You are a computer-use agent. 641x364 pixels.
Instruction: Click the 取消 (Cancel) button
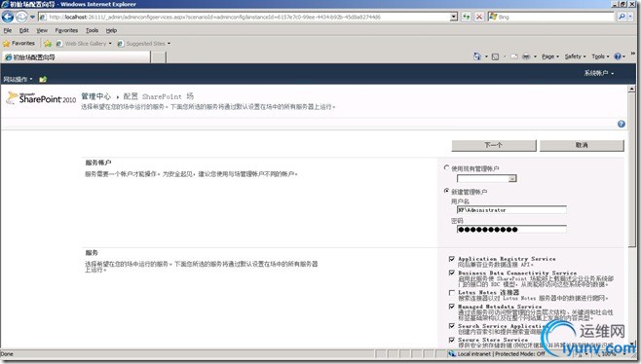pos(582,145)
